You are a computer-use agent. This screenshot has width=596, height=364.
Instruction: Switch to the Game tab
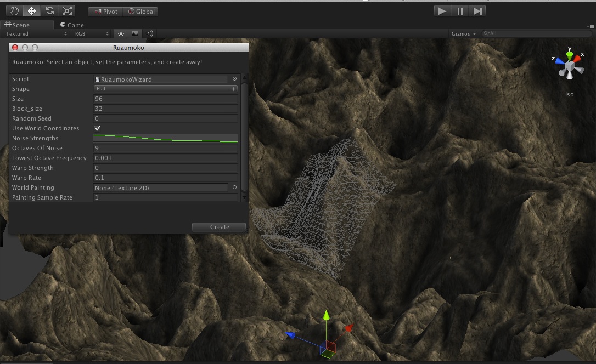72,24
